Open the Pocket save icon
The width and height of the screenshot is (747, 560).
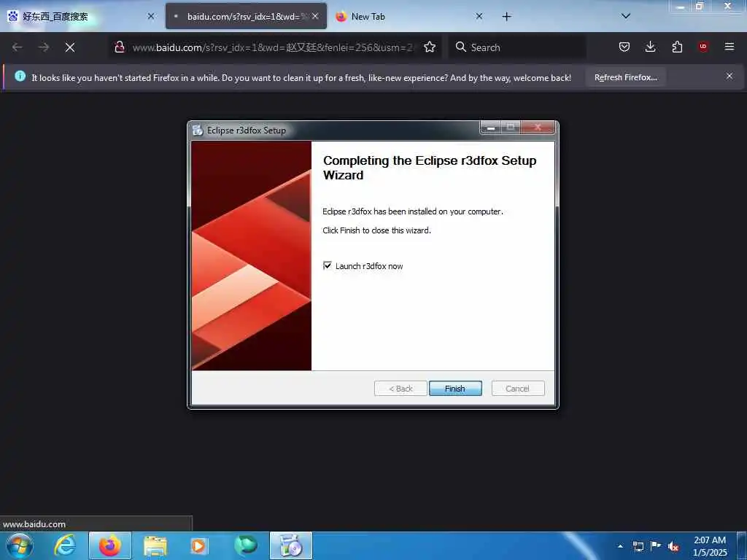pyautogui.click(x=624, y=47)
